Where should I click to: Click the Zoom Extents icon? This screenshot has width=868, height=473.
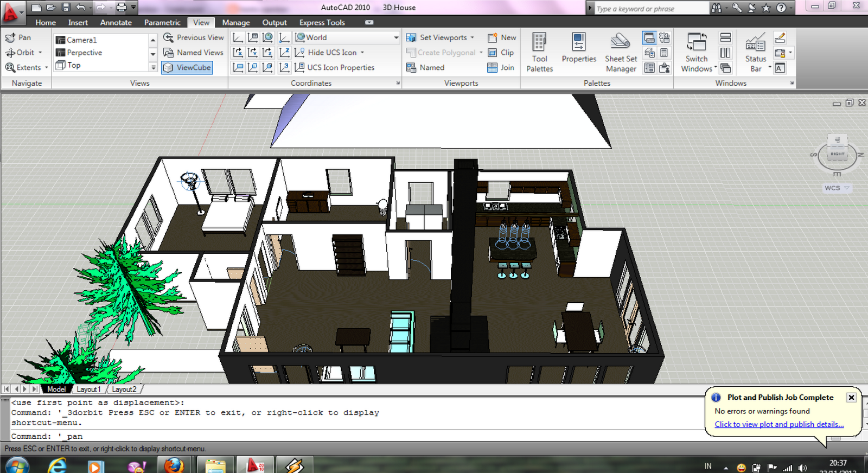tap(10, 68)
